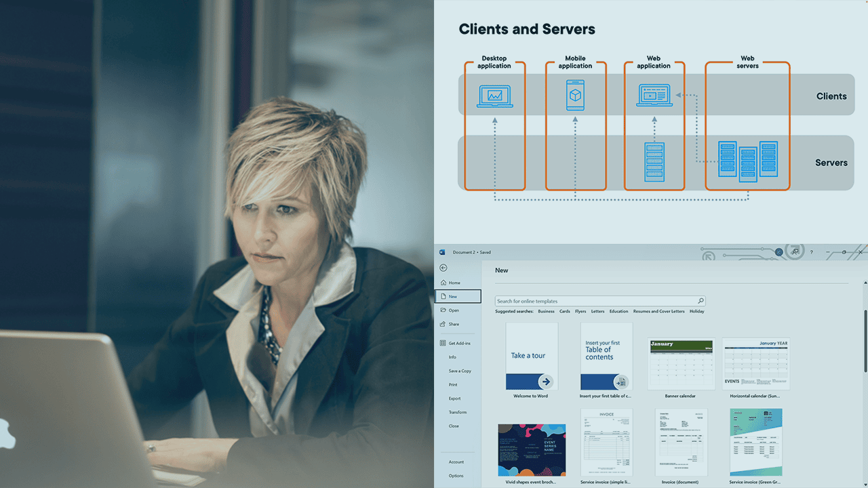Click the Word logo in title bar
Screen dimensions: 868x488
coord(441,252)
